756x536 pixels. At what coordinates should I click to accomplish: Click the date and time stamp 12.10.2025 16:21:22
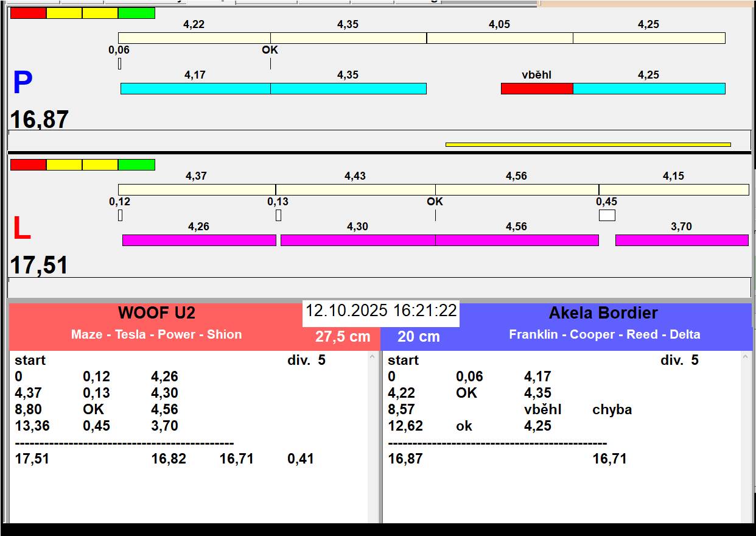point(381,311)
